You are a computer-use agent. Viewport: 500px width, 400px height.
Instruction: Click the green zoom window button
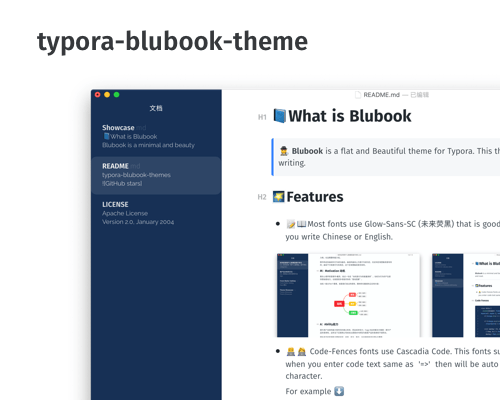point(116,95)
